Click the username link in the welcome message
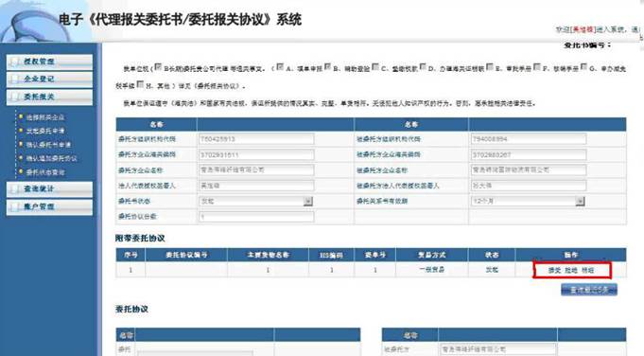 click(x=583, y=29)
